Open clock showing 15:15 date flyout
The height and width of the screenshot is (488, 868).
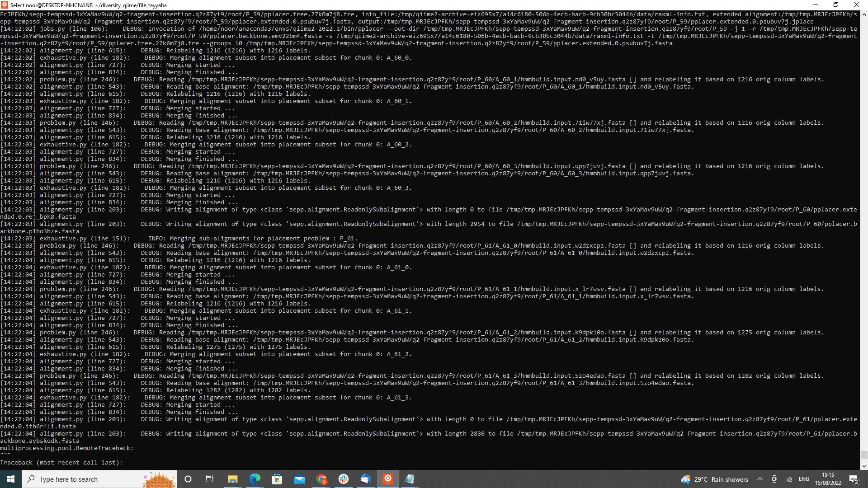coord(828,479)
